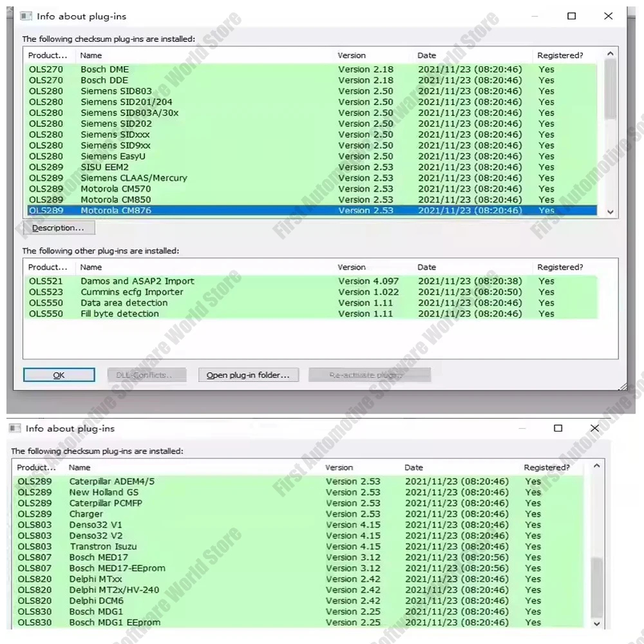Click the Re-activate plugin button
Image resolution: width=644 pixels, height=644 pixels.
[x=370, y=375]
